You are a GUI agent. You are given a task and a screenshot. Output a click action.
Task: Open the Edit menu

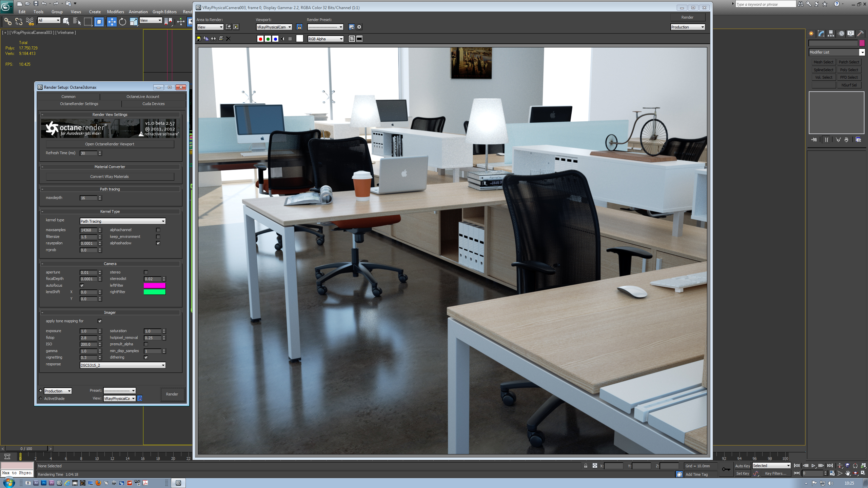pyautogui.click(x=22, y=12)
